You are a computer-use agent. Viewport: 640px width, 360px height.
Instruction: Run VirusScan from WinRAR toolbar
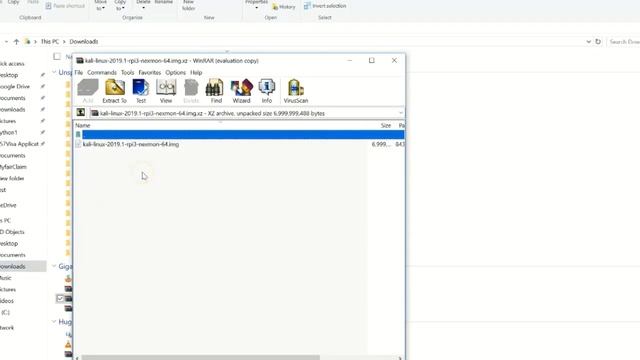pos(296,91)
